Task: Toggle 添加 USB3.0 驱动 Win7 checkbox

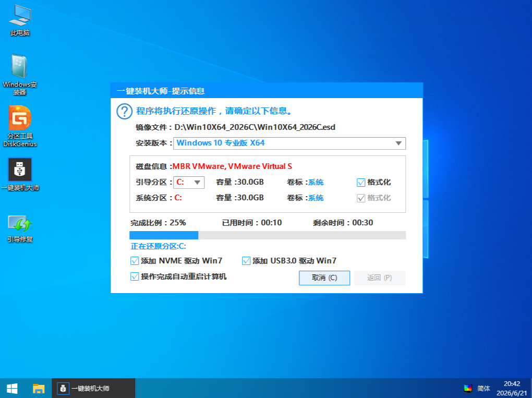Action: point(246,261)
